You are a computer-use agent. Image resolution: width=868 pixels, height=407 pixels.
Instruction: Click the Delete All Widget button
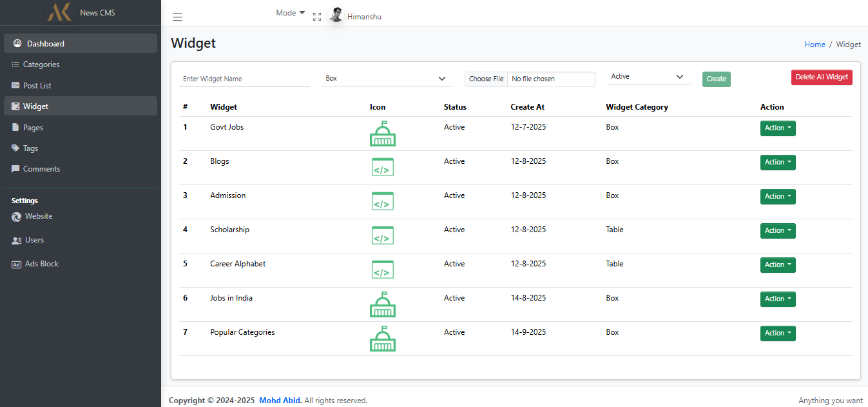click(x=821, y=77)
